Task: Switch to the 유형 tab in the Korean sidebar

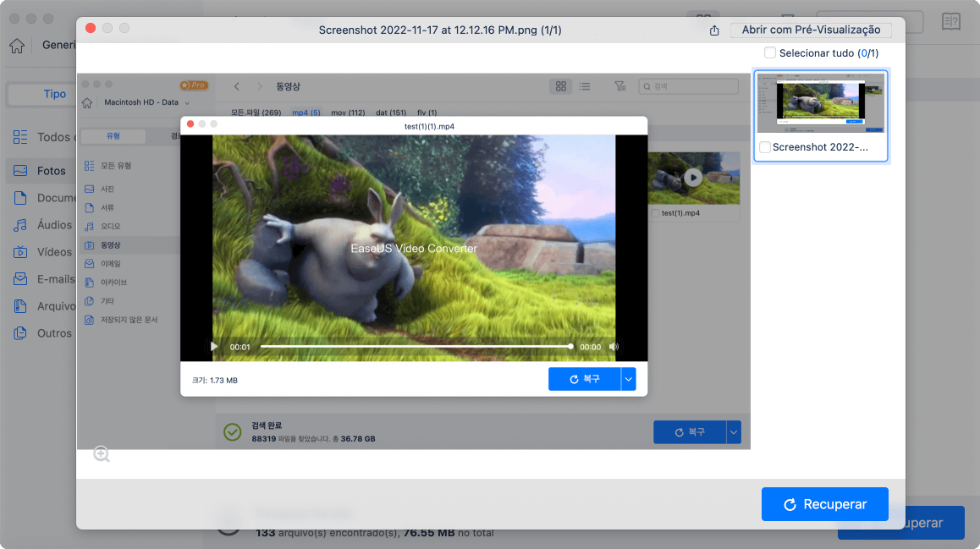Action: click(x=113, y=136)
